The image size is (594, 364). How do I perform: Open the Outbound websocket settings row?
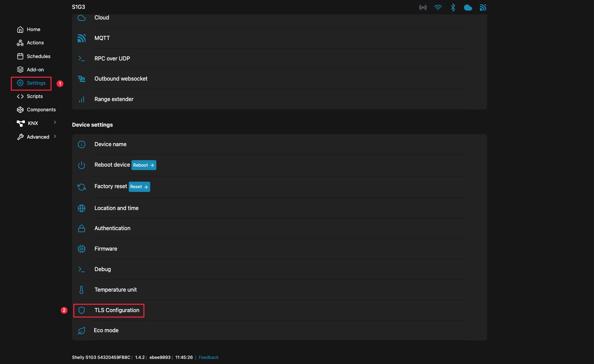coord(121,79)
